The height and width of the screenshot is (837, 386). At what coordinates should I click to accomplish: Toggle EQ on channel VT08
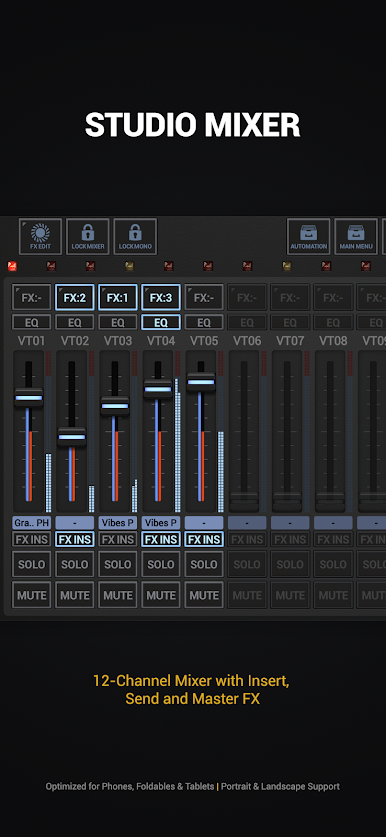click(x=333, y=322)
